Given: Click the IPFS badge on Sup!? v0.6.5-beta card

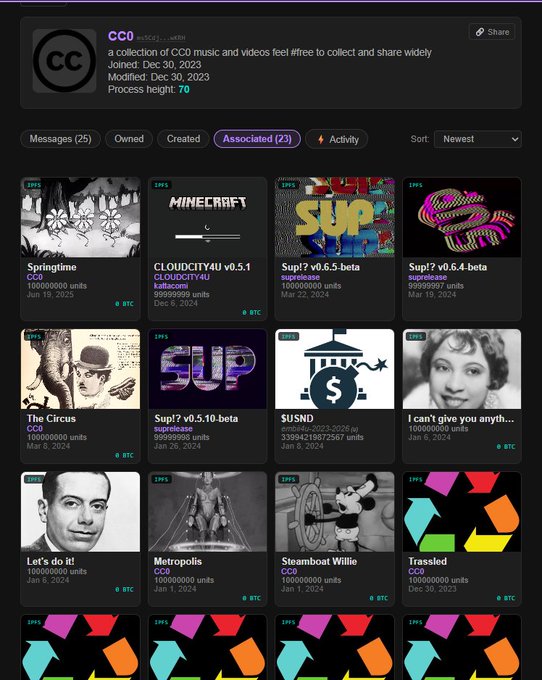Looking at the screenshot, I should tap(288, 185).
